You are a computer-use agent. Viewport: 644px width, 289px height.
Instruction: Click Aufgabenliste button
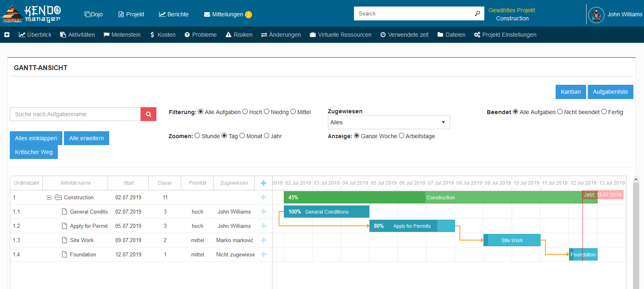tap(610, 92)
